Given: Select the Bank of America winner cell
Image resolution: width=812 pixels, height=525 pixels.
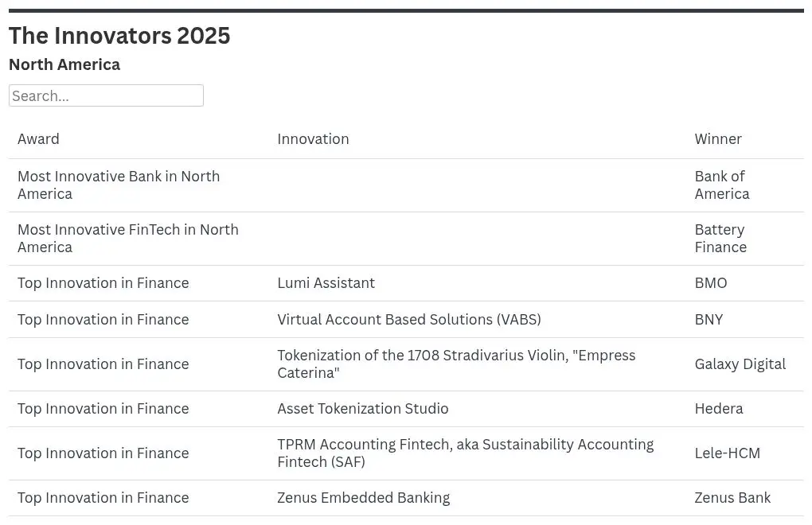Looking at the screenshot, I should click(x=721, y=185).
